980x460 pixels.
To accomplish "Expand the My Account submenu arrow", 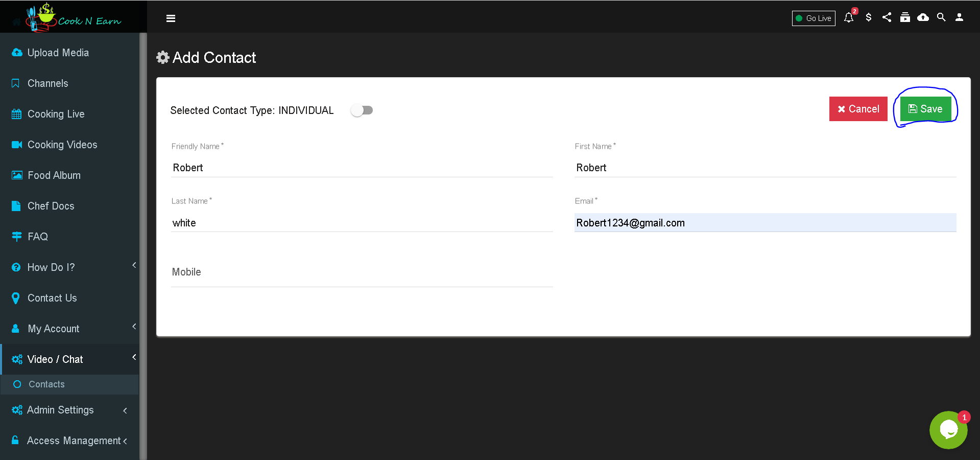I will point(134,327).
